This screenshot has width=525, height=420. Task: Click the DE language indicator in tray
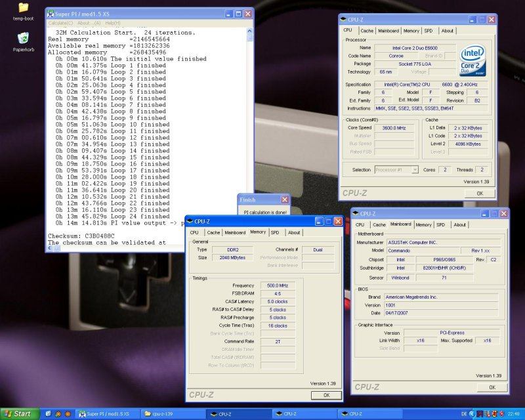(464, 414)
